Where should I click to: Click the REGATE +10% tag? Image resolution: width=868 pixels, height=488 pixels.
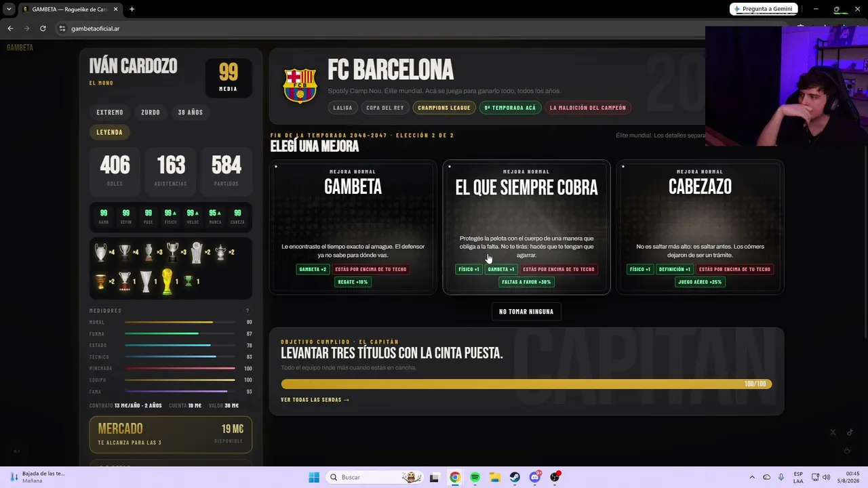(353, 282)
